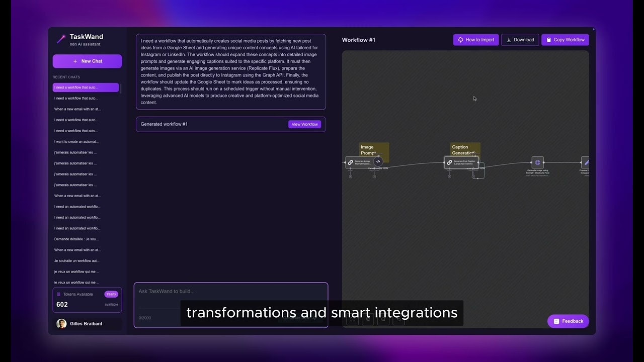The width and height of the screenshot is (644, 362).
Task: Open the Gilles Braibant account entry
Action: point(87,324)
